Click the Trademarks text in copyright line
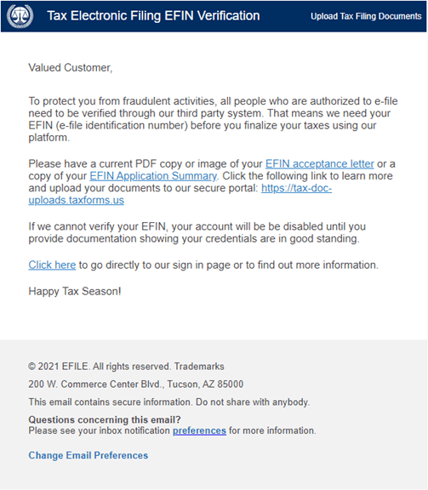 point(199,366)
